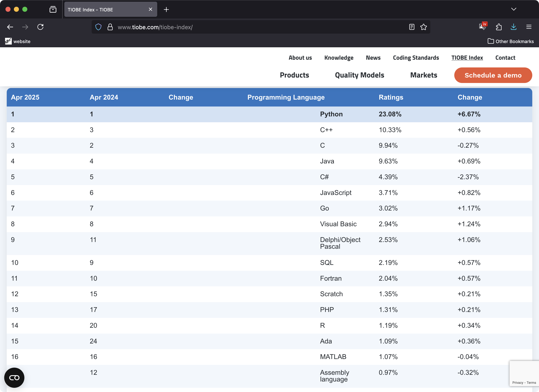Open the Knowledge menu item
Screen dimensions: 539x392
(x=339, y=58)
